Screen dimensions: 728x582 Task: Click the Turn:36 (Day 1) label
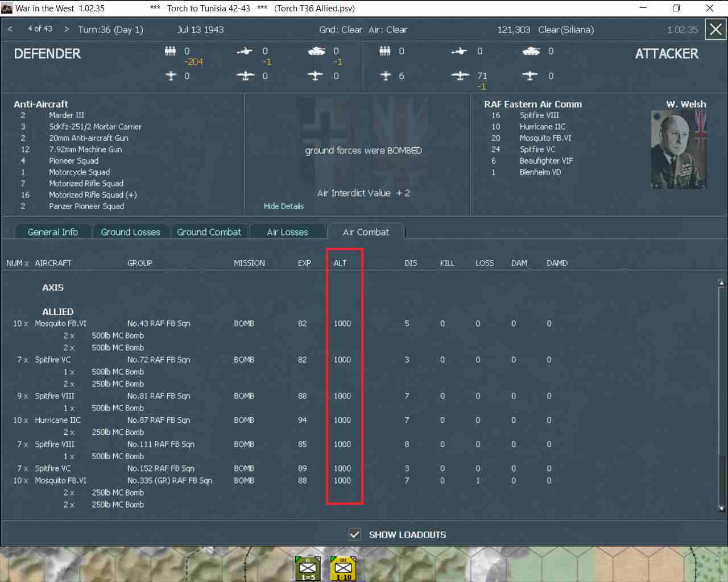[x=111, y=30]
